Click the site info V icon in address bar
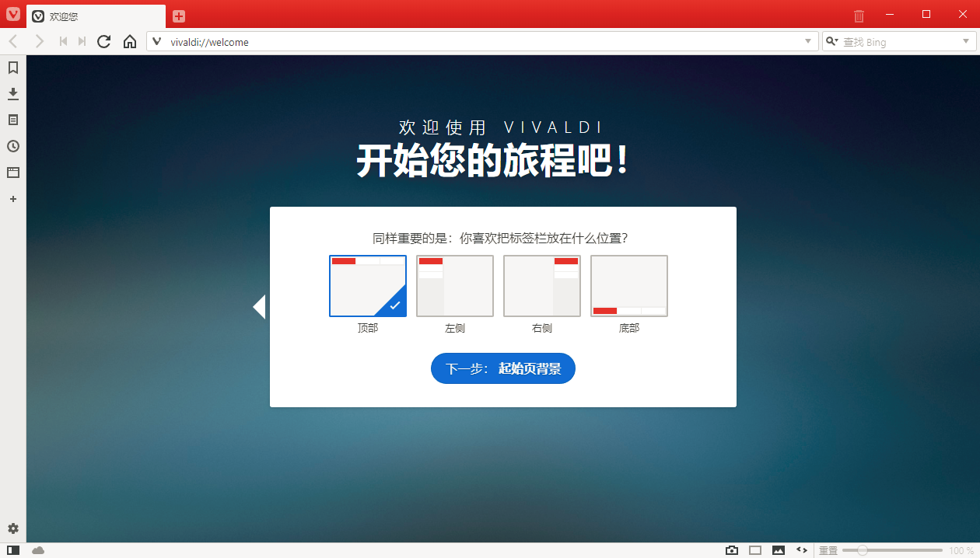Screen dimensions: 980x558 pyautogui.click(x=157, y=41)
